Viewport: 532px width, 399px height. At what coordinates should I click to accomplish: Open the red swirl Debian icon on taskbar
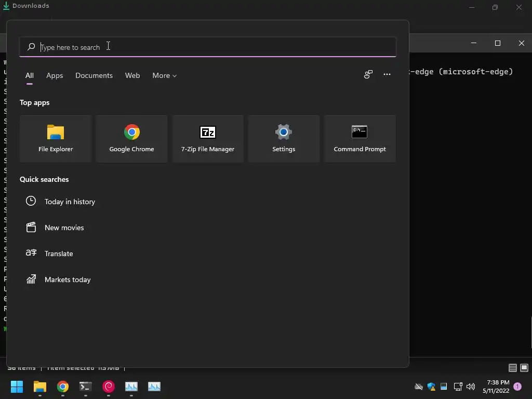tap(109, 387)
